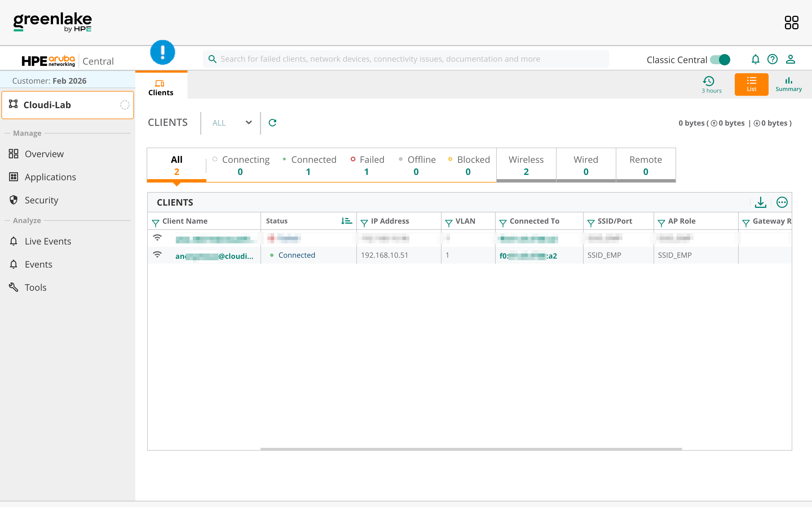This screenshot has width=812, height=507.
Task: Open the clients table ellipsis options
Action: [x=782, y=202]
